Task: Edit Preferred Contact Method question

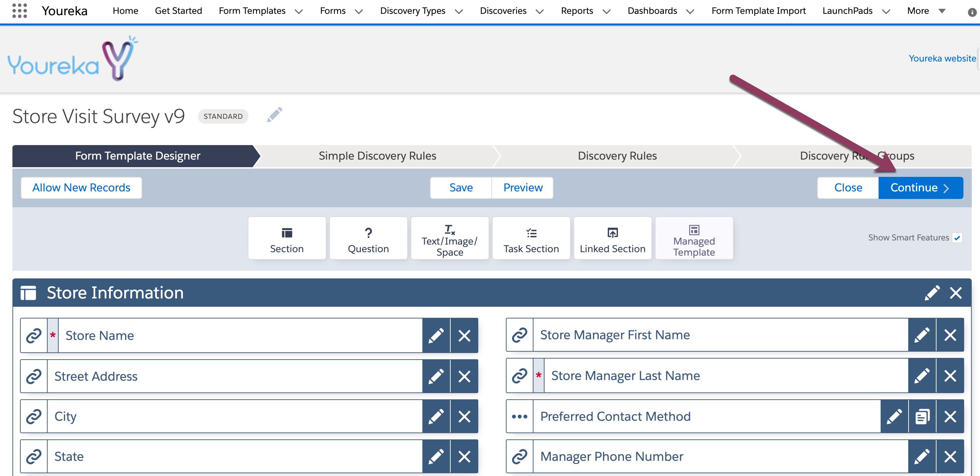Action: [x=894, y=416]
